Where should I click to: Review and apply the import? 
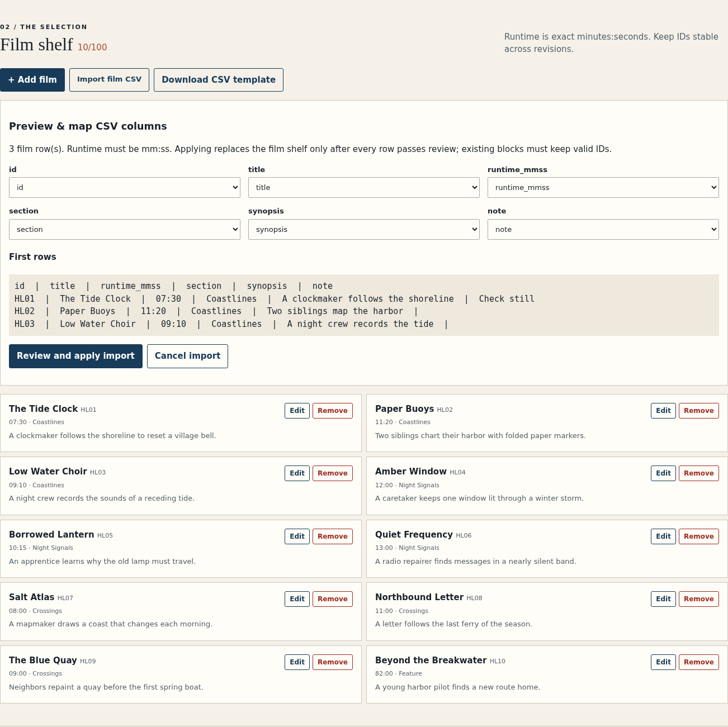click(75, 356)
